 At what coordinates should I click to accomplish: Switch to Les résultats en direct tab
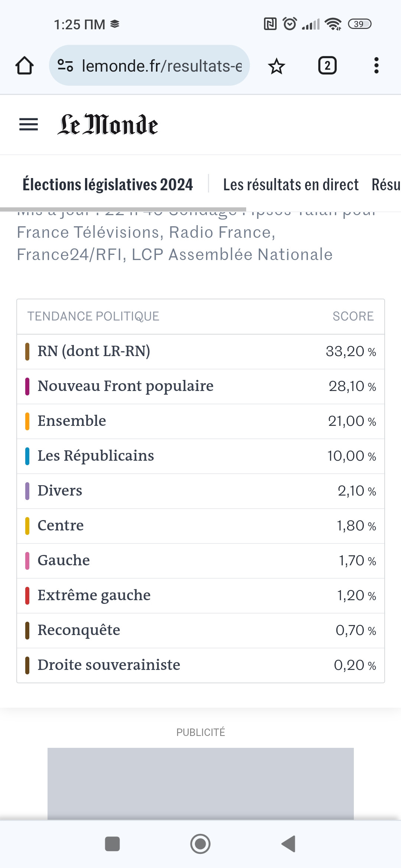(291, 184)
